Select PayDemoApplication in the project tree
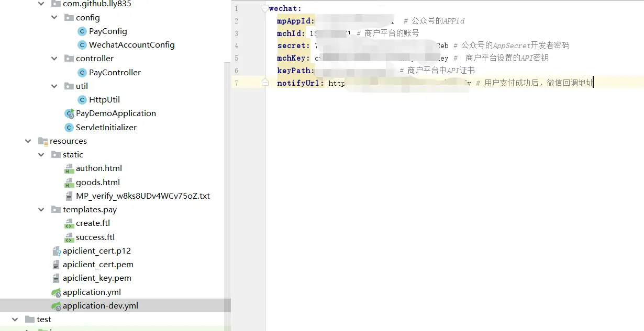Screen dimensions: 644x331 (x=116, y=113)
